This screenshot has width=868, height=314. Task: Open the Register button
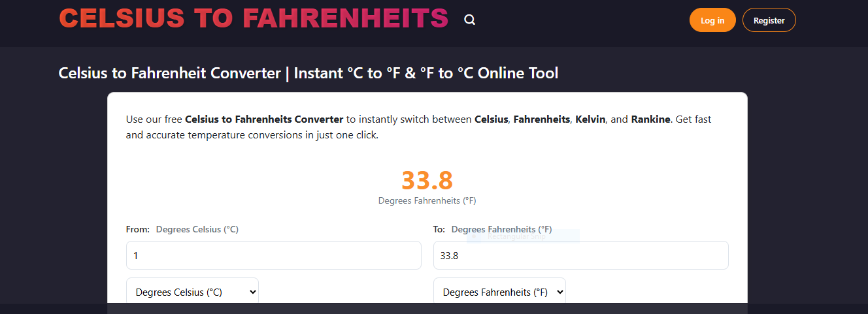point(769,20)
